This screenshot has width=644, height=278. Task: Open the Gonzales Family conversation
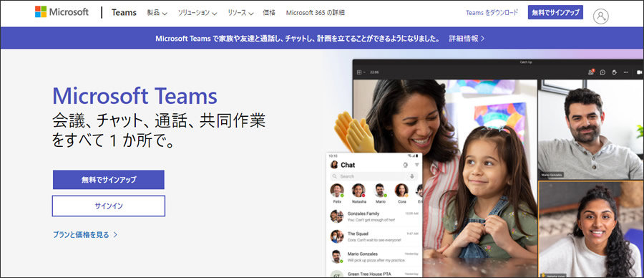[374, 216]
